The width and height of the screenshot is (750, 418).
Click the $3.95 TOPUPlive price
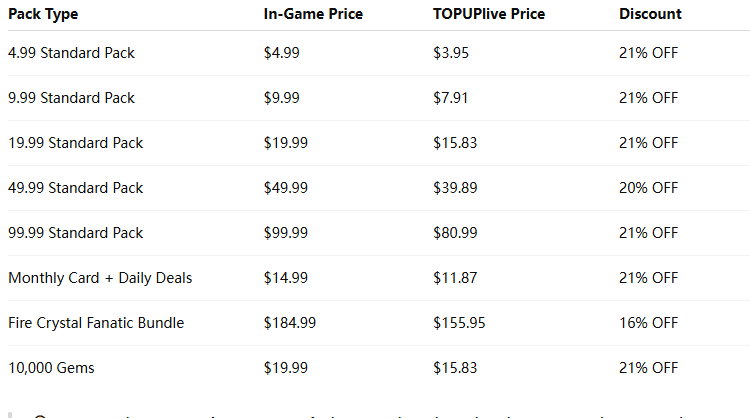coord(451,53)
